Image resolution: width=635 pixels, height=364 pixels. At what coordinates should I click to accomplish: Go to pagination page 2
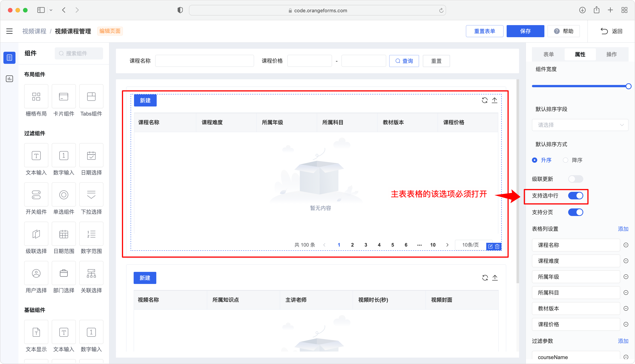pyautogui.click(x=352, y=245)
